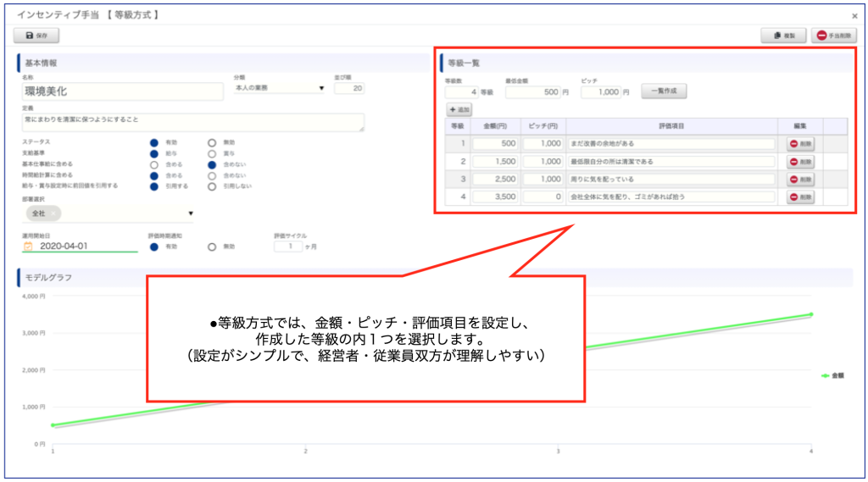The width and height of the screenshot is (868, 482).
Task: Click the 一覧作成 button
Action: (663, 91)
